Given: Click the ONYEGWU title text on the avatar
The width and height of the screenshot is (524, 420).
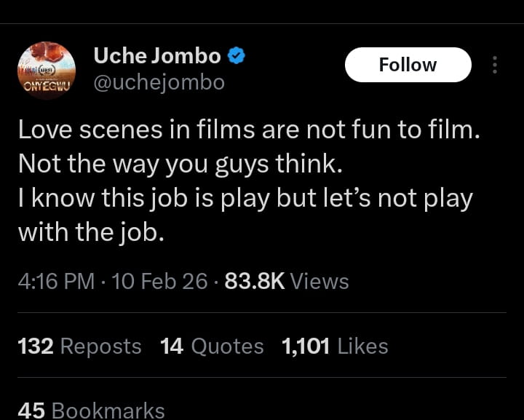Looking at the screenshot, I should pyautogui.click(x=46, y=86).
